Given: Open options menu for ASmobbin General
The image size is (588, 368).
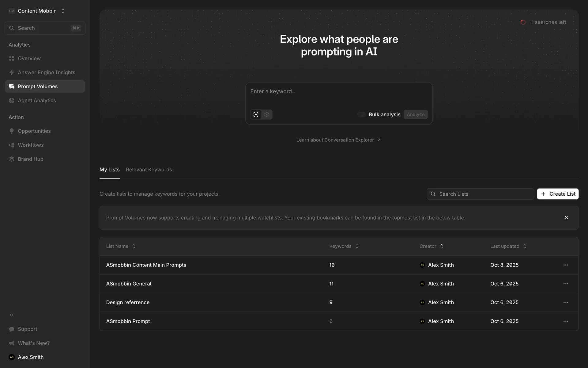Looking at the screenshot, I should [x=566, y=284].
